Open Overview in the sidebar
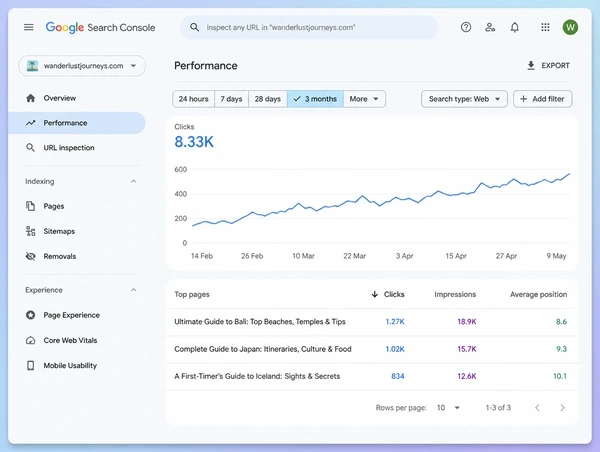 77,98
